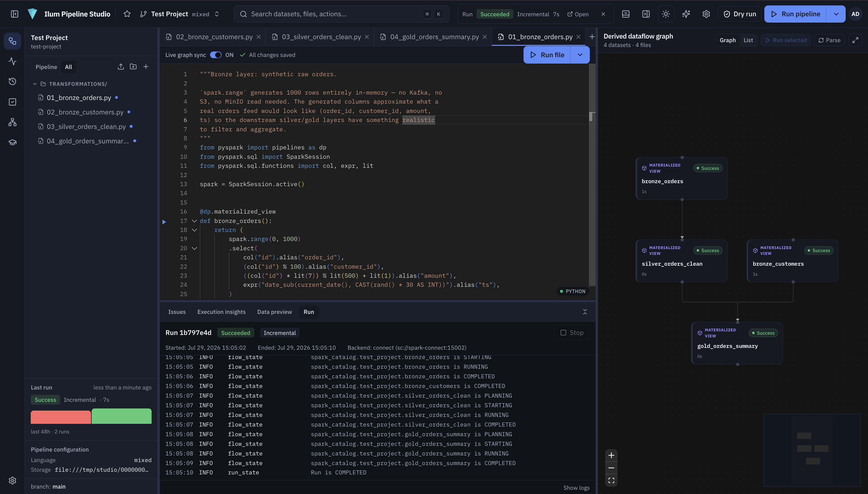Expand the dataflow graph to fullscreen
Image resolution: width=868 pixels, height=494 pixels.
pyautogui.click(x=855, y=40)
